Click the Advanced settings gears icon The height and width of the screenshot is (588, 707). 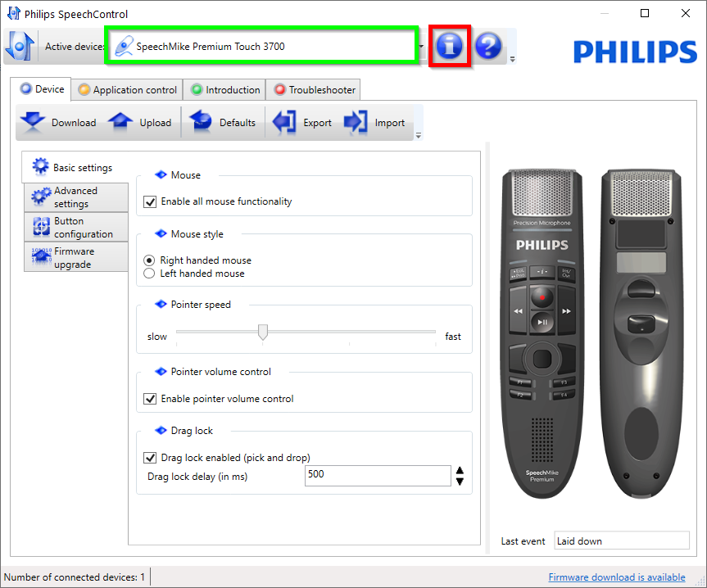click(41, 197)
